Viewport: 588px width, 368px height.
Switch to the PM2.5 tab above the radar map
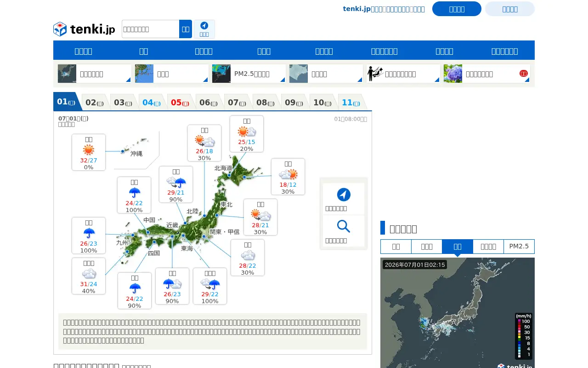pyautogui.click(x=519, y=247)
